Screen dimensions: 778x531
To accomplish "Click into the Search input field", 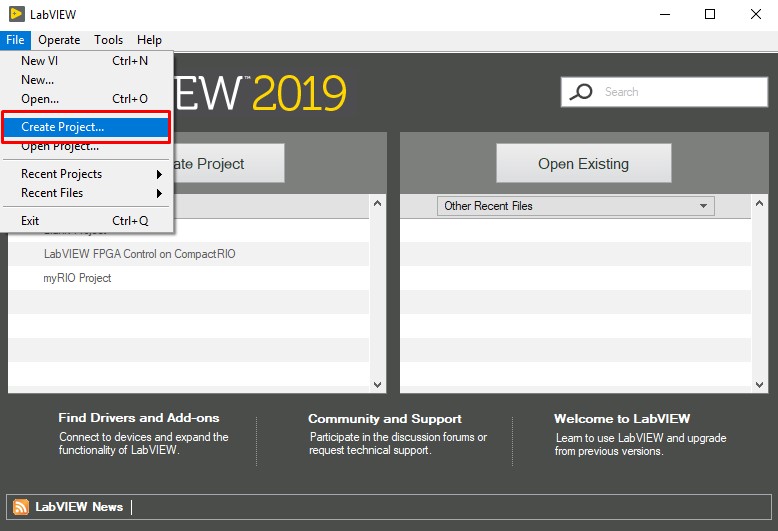I will [x=680, y=92].
